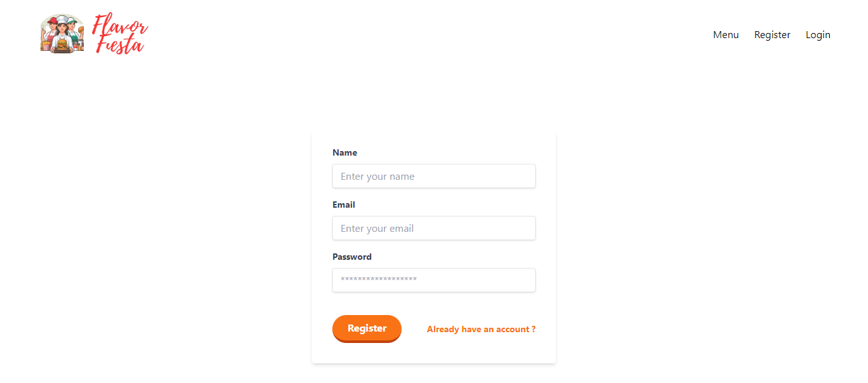Screen dimensions: 868x383
Task: Click the Email label on the form
Action: click(x=343, y=205)
